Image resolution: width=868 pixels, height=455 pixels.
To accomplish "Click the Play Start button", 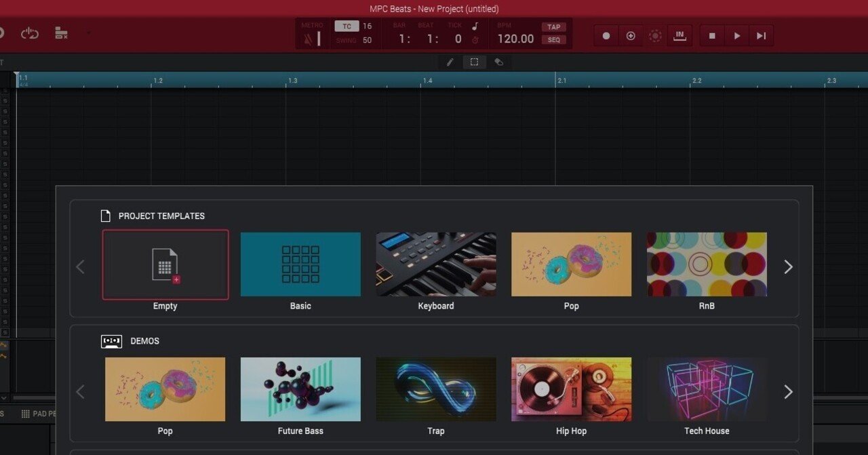I will (x=761, y=36).
